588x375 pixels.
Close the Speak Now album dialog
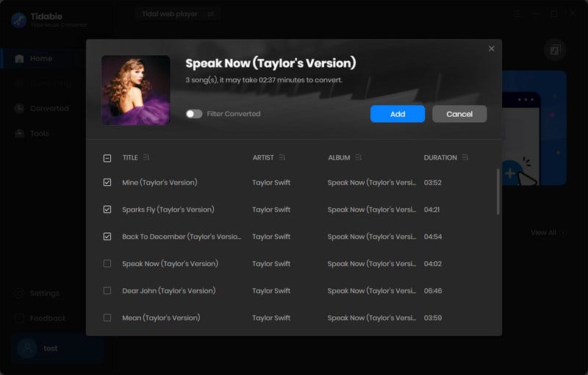coord(491,49)
